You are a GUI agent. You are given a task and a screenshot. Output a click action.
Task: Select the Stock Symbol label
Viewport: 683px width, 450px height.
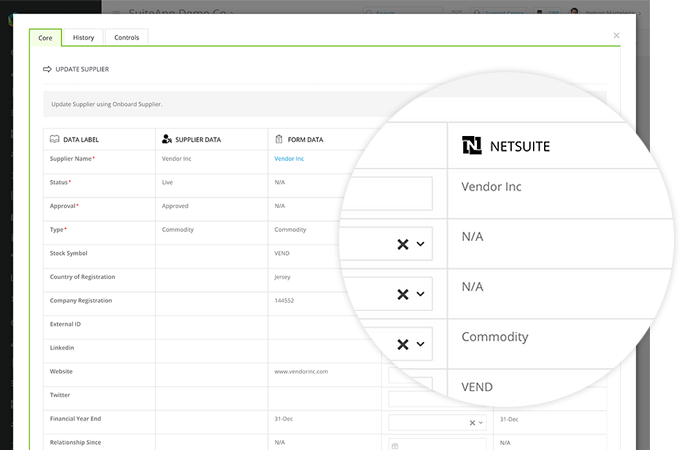pos(68,253)
